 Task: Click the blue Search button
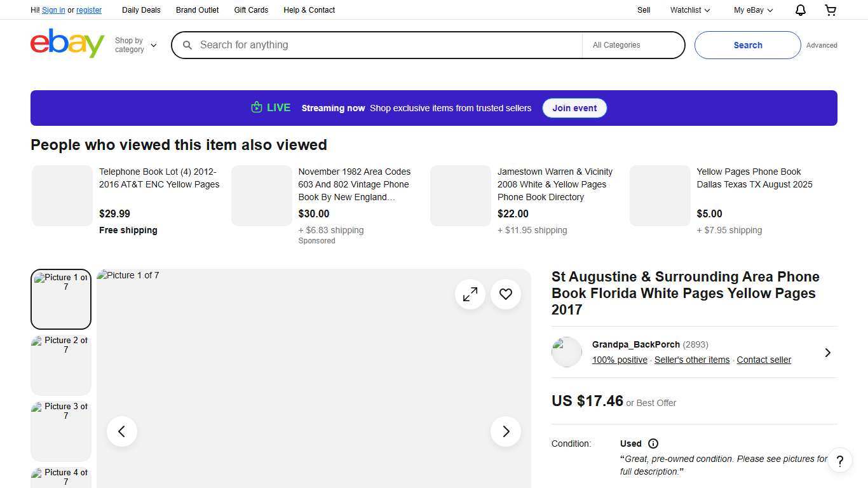tap(747, 45)
